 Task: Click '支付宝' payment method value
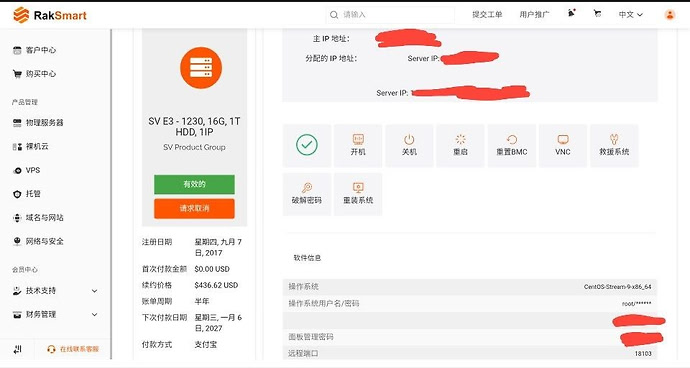click(206, 345)
